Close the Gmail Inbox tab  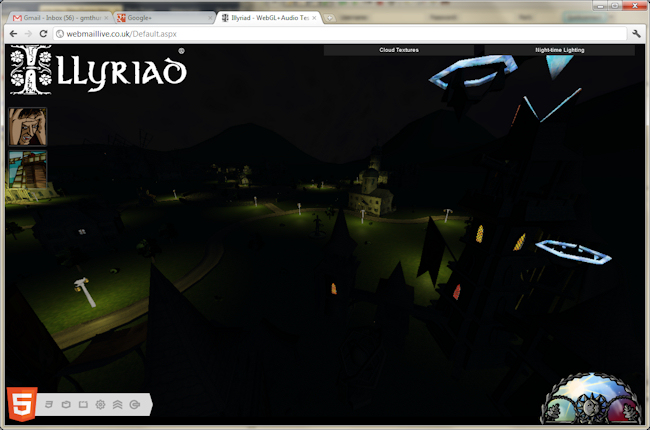pyautogui.click(x=106, y=18)
